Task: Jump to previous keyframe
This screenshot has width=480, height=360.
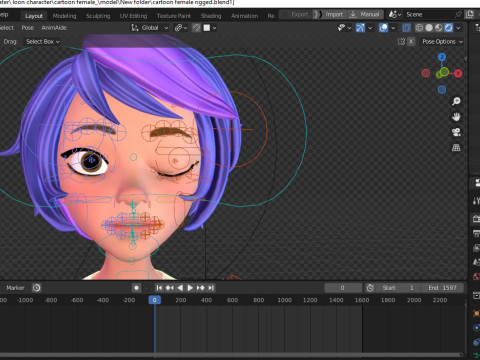Action: 170,288
